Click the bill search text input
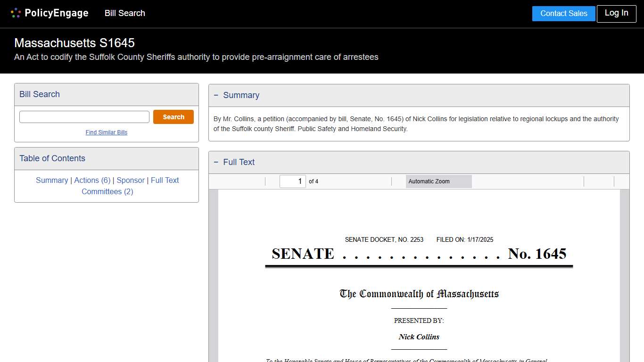 click(x=84, y=116)
